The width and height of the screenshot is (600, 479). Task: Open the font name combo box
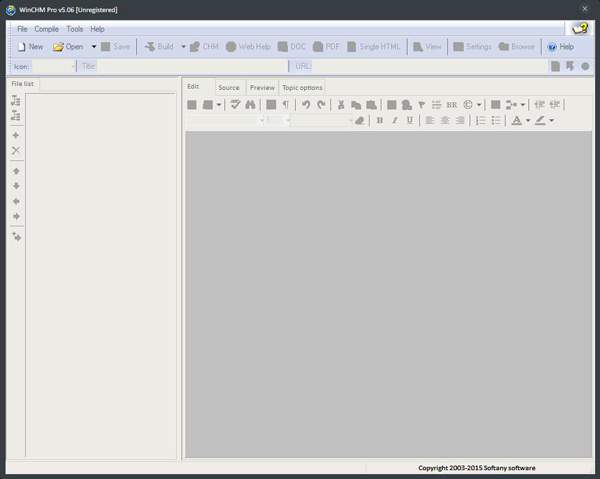[x=225, y=121]
